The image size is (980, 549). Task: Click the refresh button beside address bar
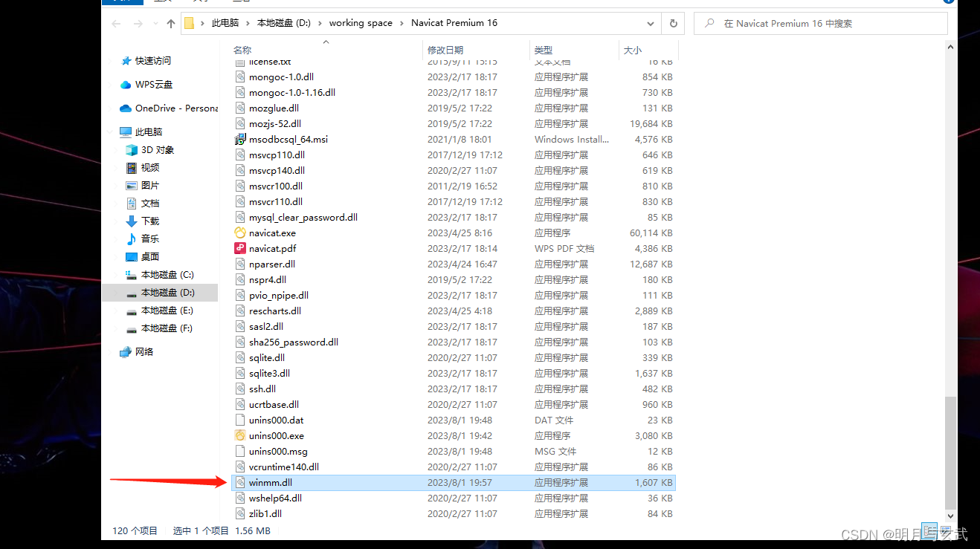click(x=673, y=23)
